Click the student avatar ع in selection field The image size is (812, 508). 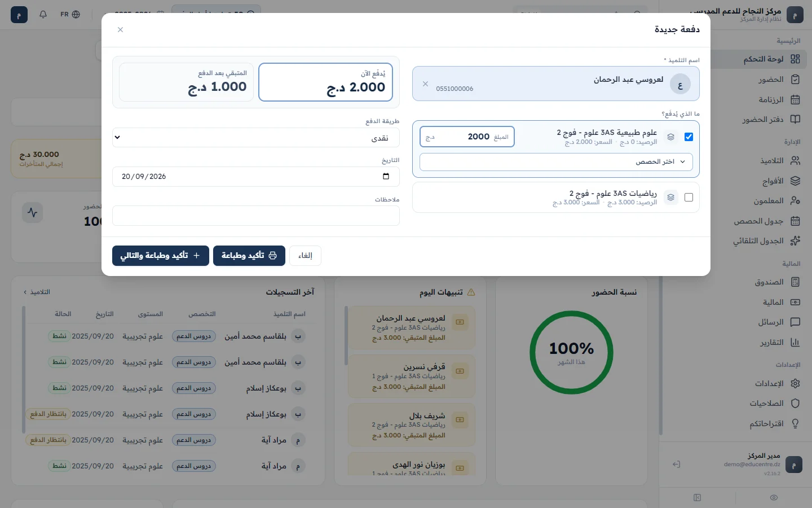[x=680, y=84]
